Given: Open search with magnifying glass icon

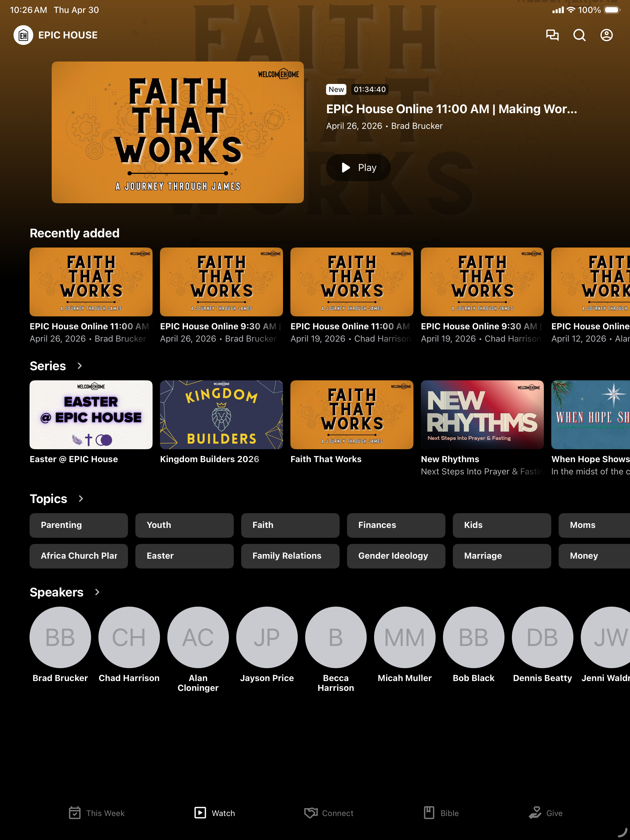Looking at the screenshot, I should 579,35.
